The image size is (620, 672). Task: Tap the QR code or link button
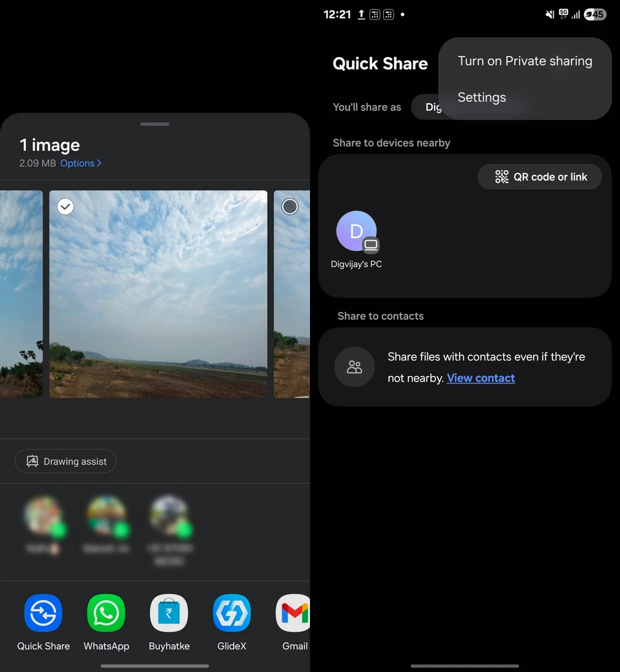[540, 177]
